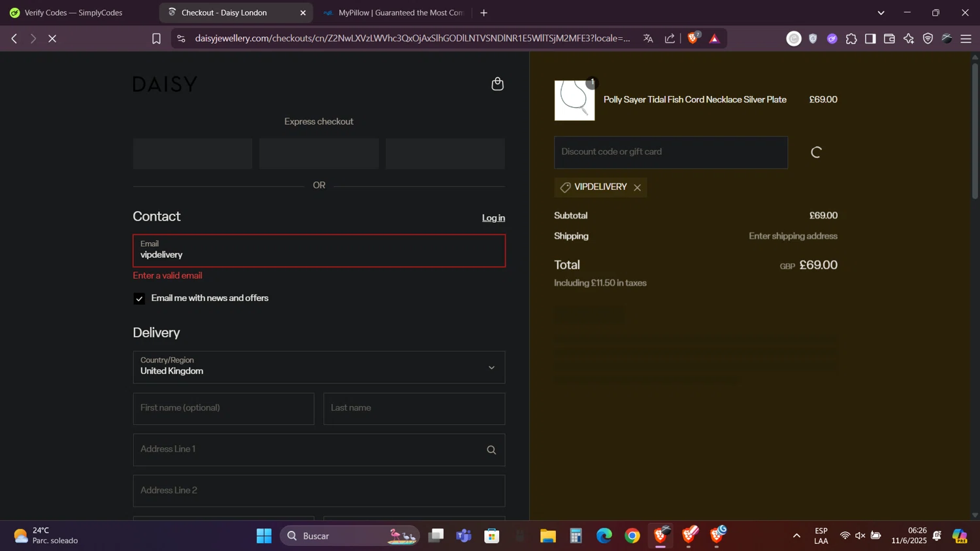Screen dimensions: 980x551
Task: Open Task View on the taskbar
Action: click(x=436, y=536)
